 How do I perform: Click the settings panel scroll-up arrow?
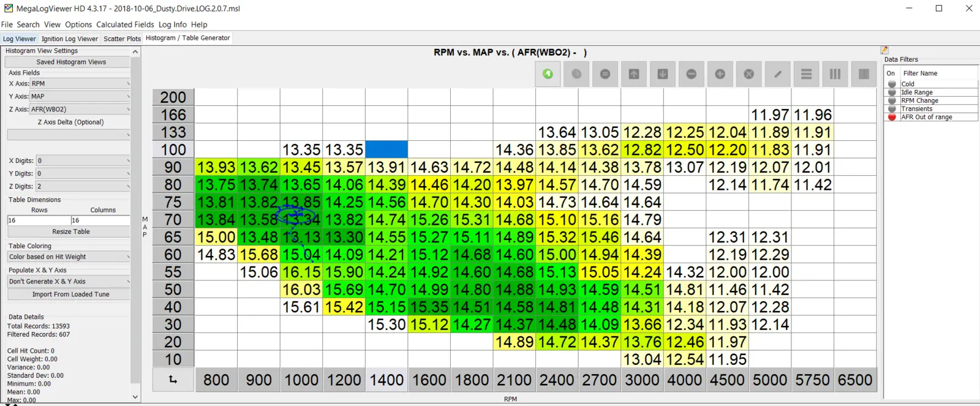[135, 52]
